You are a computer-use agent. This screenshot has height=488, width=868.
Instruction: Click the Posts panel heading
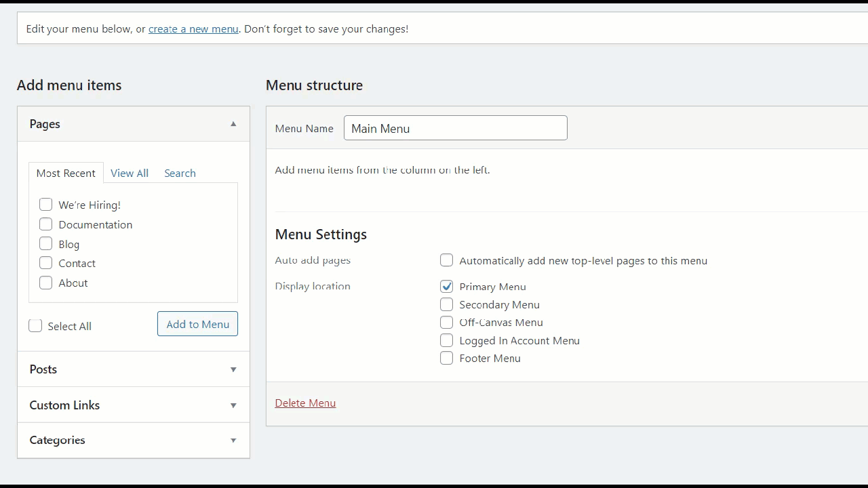click(x=43, y=369)
